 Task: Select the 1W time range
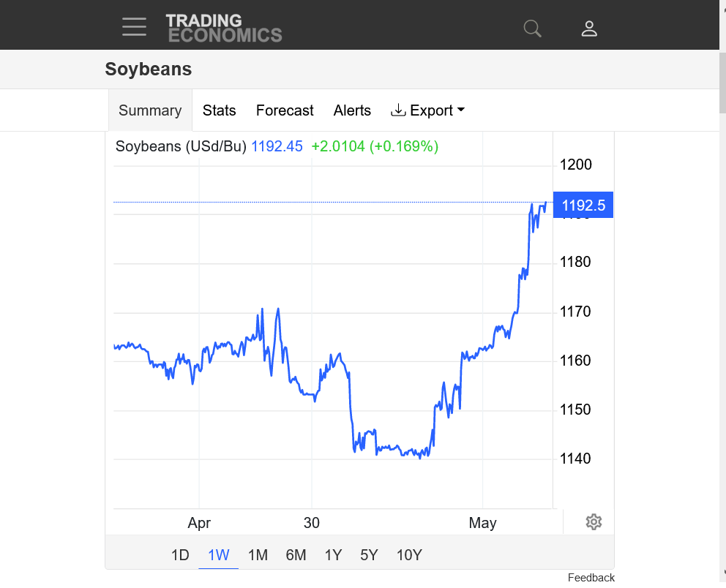pyautogui.click(x=219, y=555)
